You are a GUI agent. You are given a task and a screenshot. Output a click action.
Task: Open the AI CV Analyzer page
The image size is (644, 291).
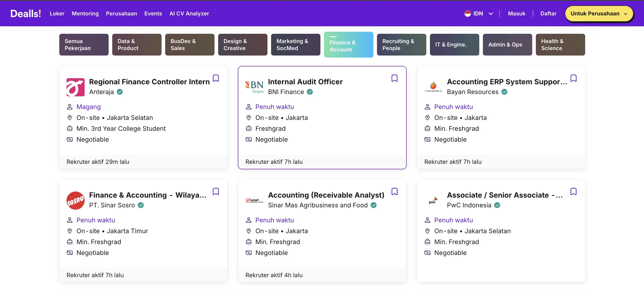(189, 14)
